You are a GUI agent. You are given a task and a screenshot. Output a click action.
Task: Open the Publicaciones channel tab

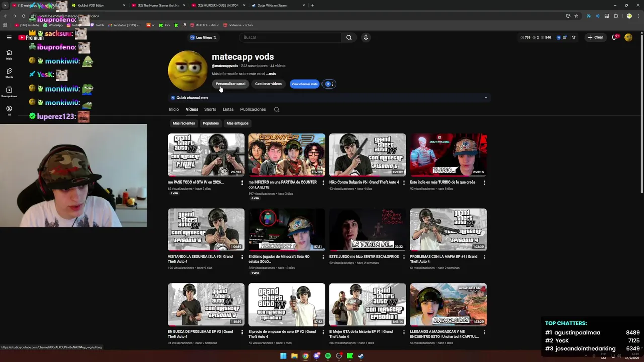[x=253, y=109]
